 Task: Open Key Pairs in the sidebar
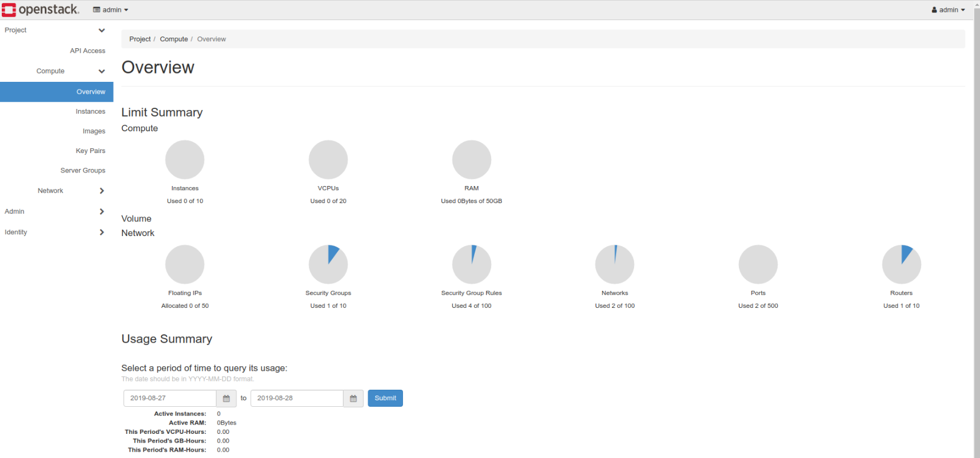[90, 151]
